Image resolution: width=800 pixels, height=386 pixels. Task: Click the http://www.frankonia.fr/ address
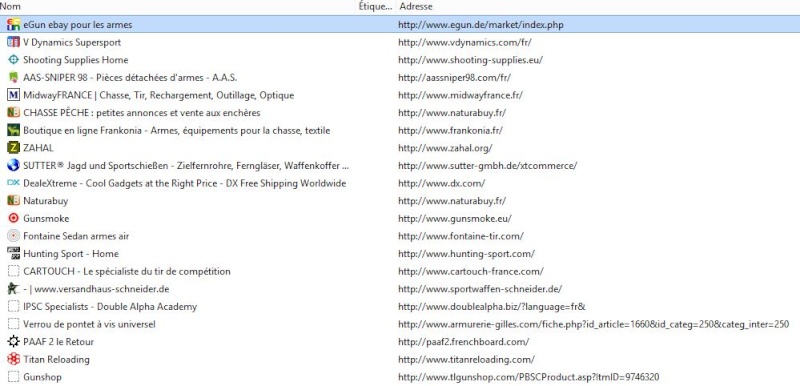tap(451, 131)
